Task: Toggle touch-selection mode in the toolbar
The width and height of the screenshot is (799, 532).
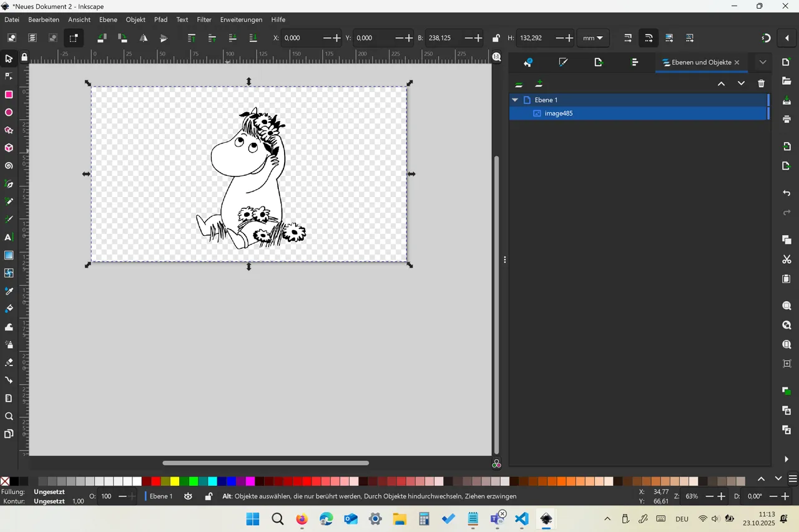Action: tap(74, 38)
